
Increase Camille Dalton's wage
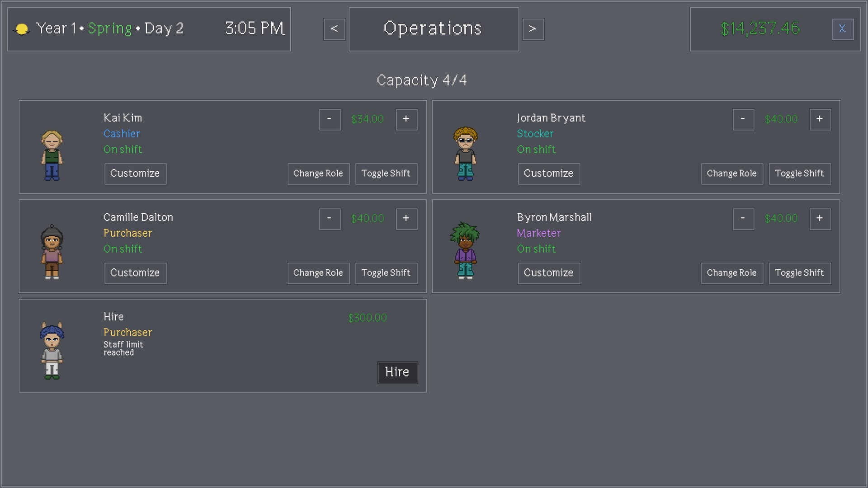coord(406,219)
